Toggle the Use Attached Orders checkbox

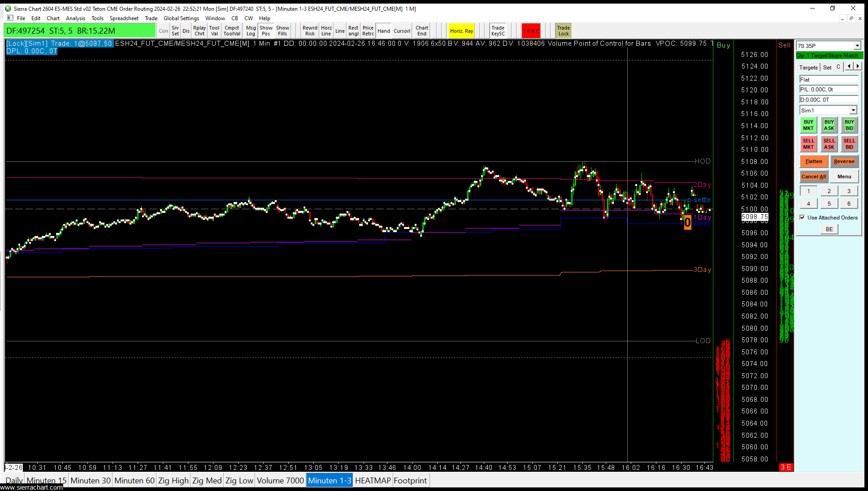803,218
